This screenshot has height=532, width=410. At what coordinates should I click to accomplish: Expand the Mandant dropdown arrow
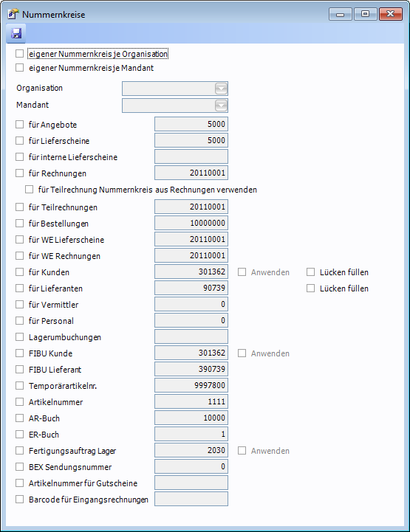[221, 106]
